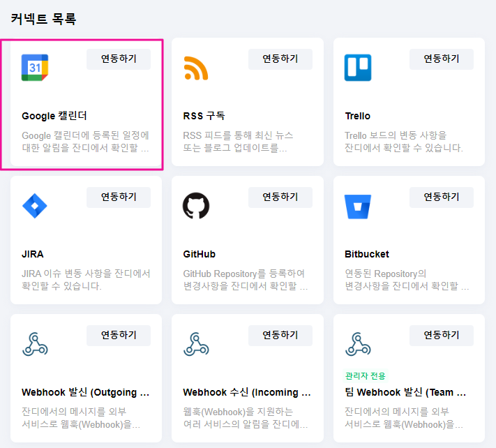Select the Webhook 발신 (Outgoing ... title
496x448 pixels.
tap(85, 392)
